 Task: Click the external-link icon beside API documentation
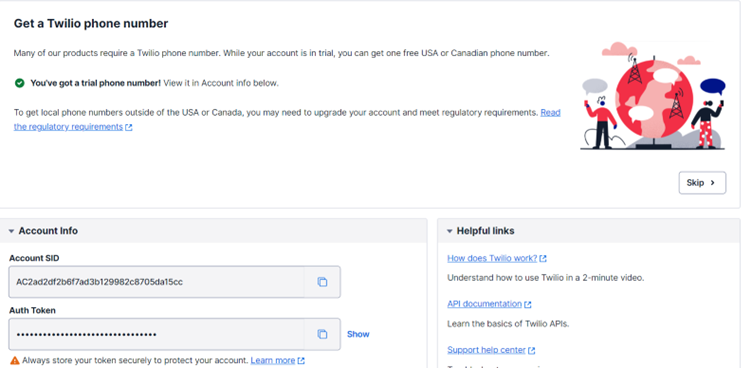pos(528,305)
